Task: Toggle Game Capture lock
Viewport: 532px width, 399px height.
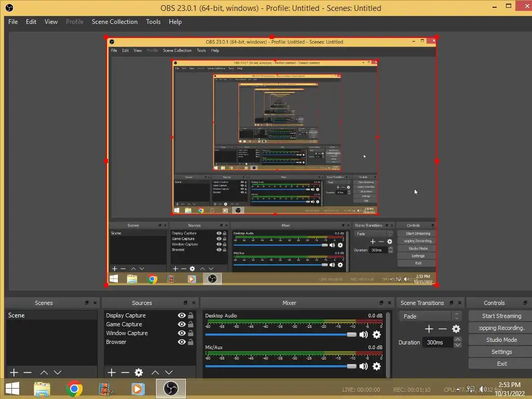Action: point(191,324)
